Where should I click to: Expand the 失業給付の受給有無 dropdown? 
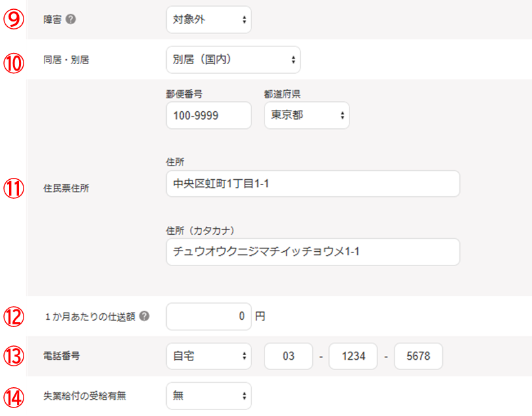pyautogui.click(x=208, y=396)
